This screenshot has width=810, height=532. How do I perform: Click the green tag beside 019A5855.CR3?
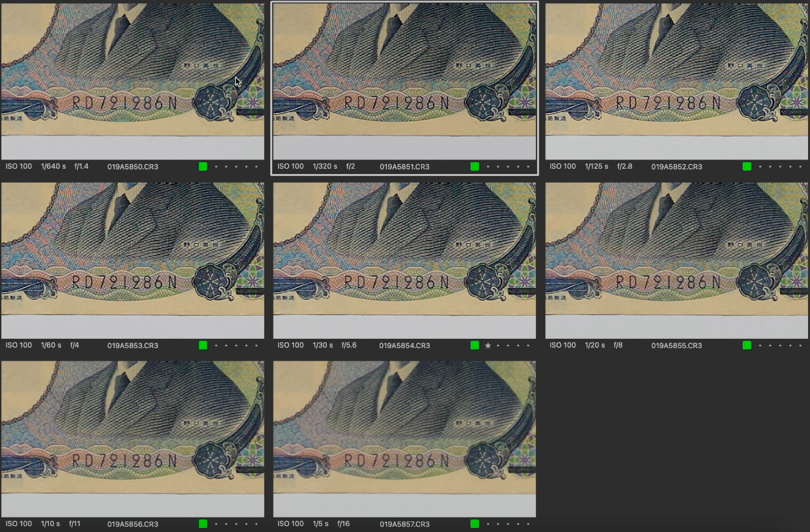(747, 345)
